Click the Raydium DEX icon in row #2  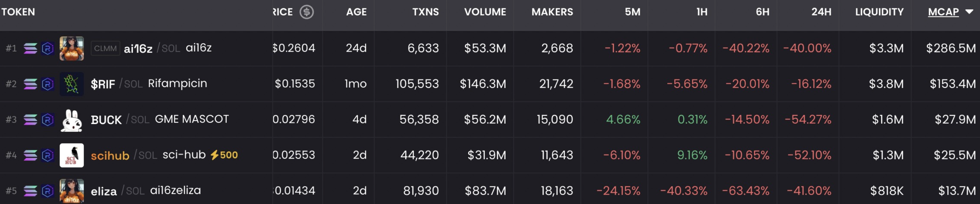[x=47, y=84]
